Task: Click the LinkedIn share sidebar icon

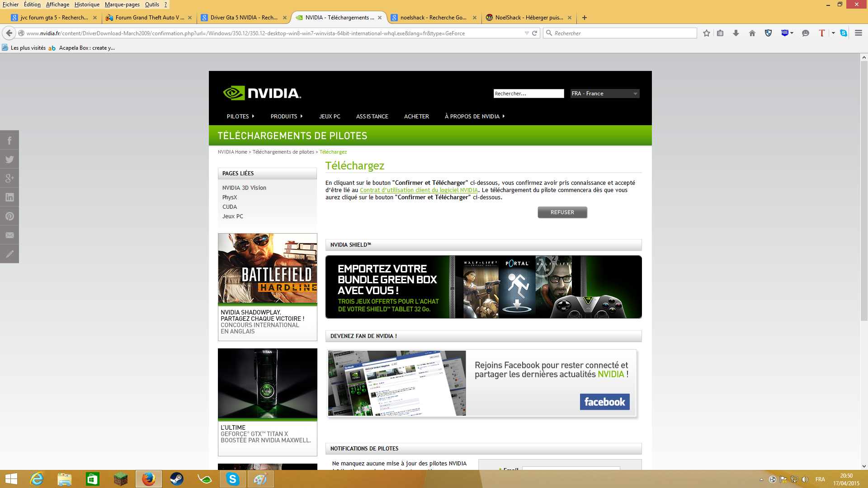Action: [9, 197]
